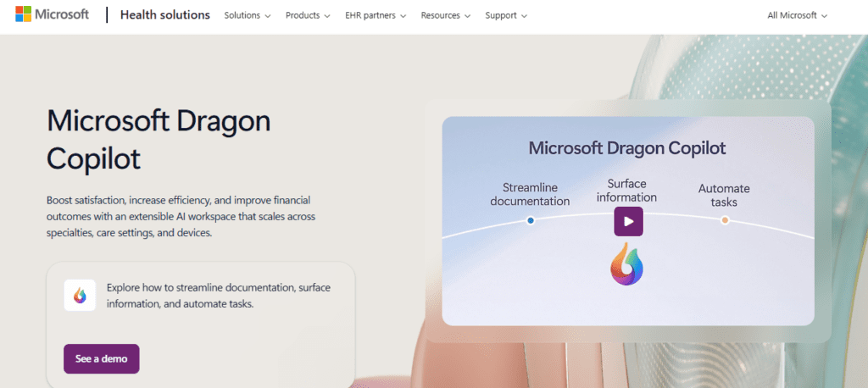The width and height of the screenshot is (868, 388).
Task: Open the Products dropdown menu
Action: point(308,15)
